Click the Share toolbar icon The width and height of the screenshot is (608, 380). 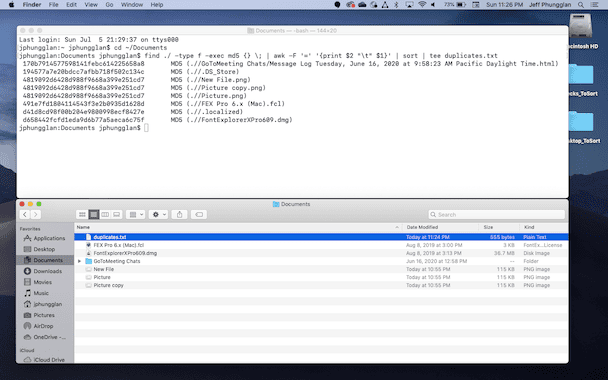(180, 214)
